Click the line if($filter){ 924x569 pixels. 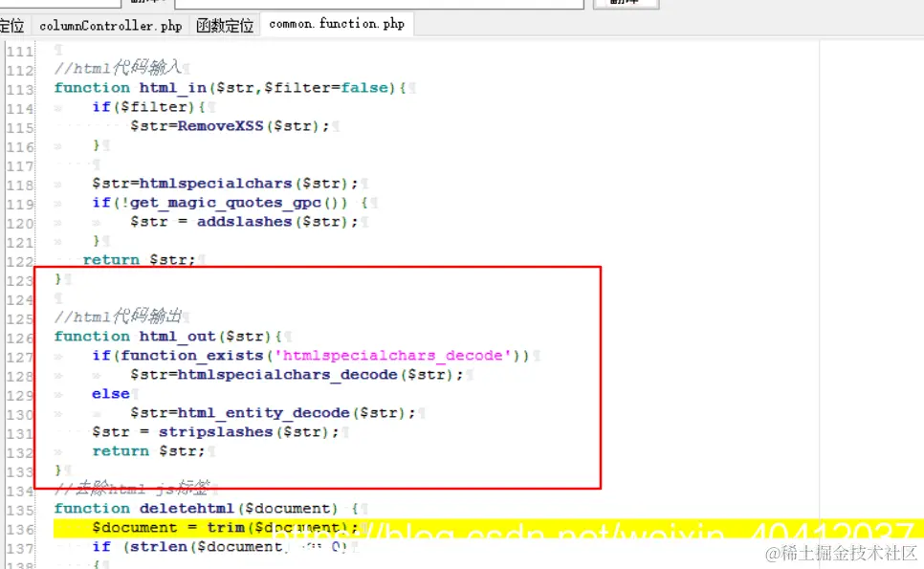[148, 106]
